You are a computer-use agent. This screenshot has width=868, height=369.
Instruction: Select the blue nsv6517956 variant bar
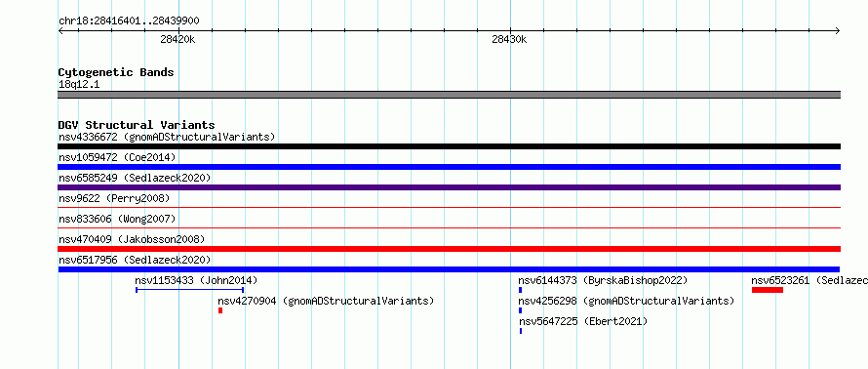tap(449, 269)
